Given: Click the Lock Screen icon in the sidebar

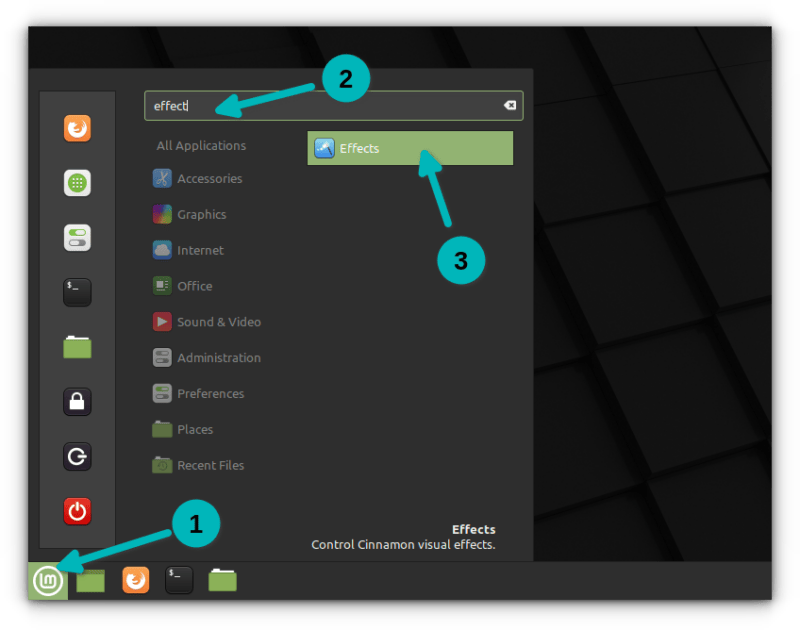Looking at the screenshot, I should (77, 402).
